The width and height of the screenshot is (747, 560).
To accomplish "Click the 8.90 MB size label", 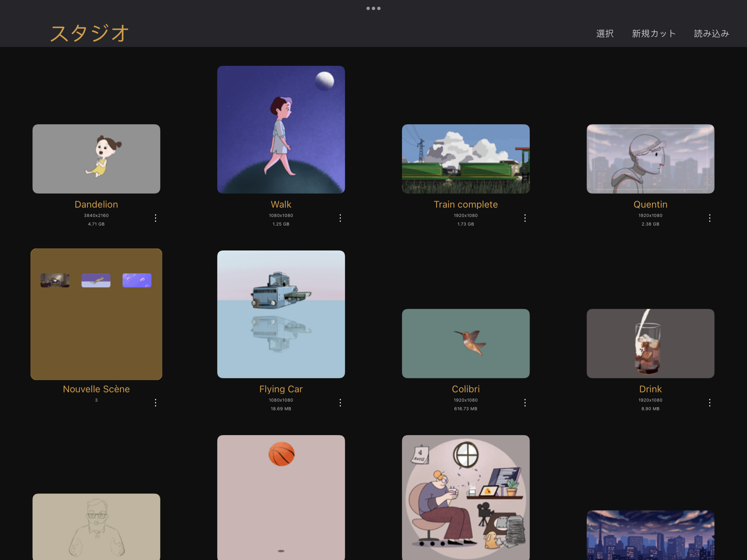I will point(650,409).
